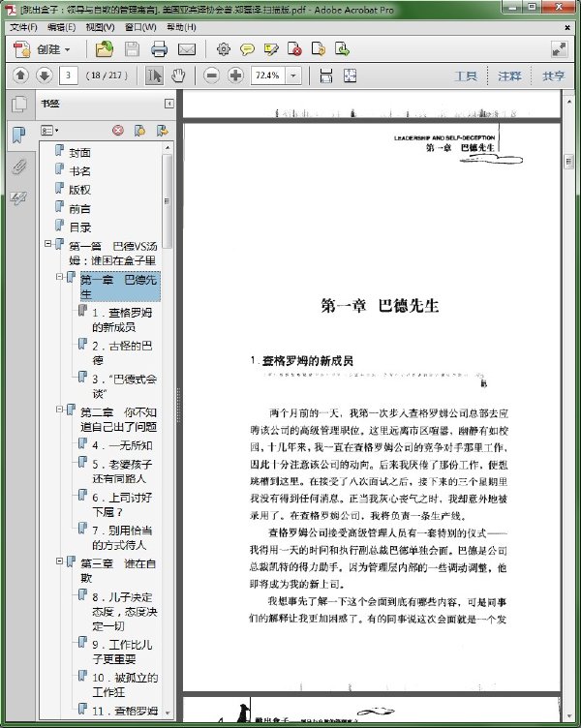Click the zoom in plus button
Image resolution: width=581 pixels, height=728 pixels.
236,76
